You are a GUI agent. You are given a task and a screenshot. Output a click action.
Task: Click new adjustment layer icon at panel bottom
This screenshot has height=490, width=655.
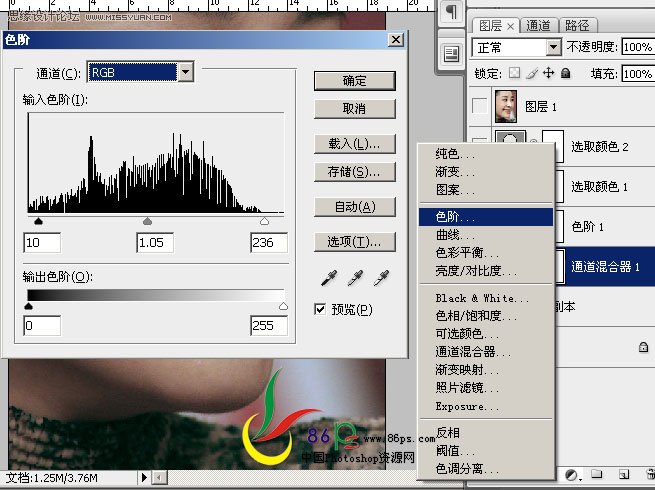pyautogui.click(x=571, y=475)
